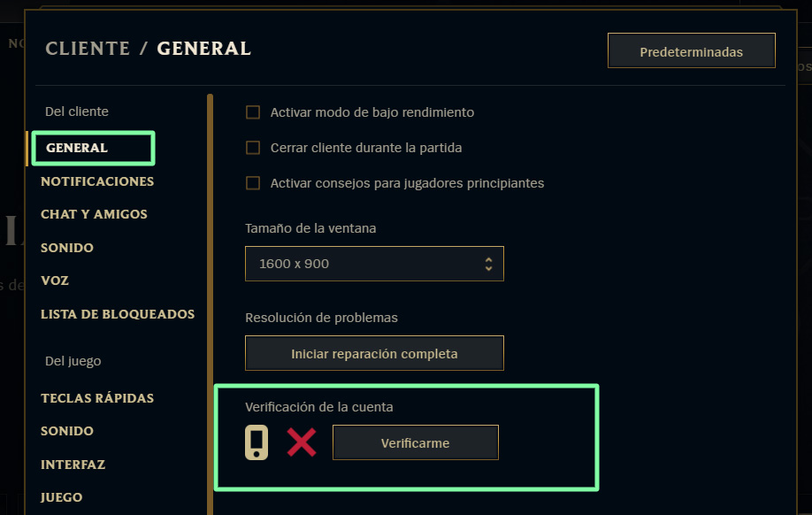Viewport: 812px width, 515px height.
Task: Open the JUEGO settings section
Action: click(61, 497)
